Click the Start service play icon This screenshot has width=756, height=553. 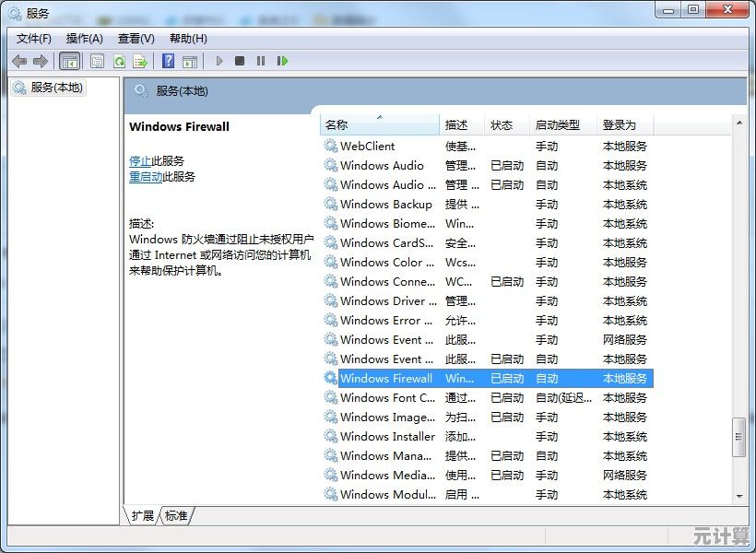tap(219, 61)
